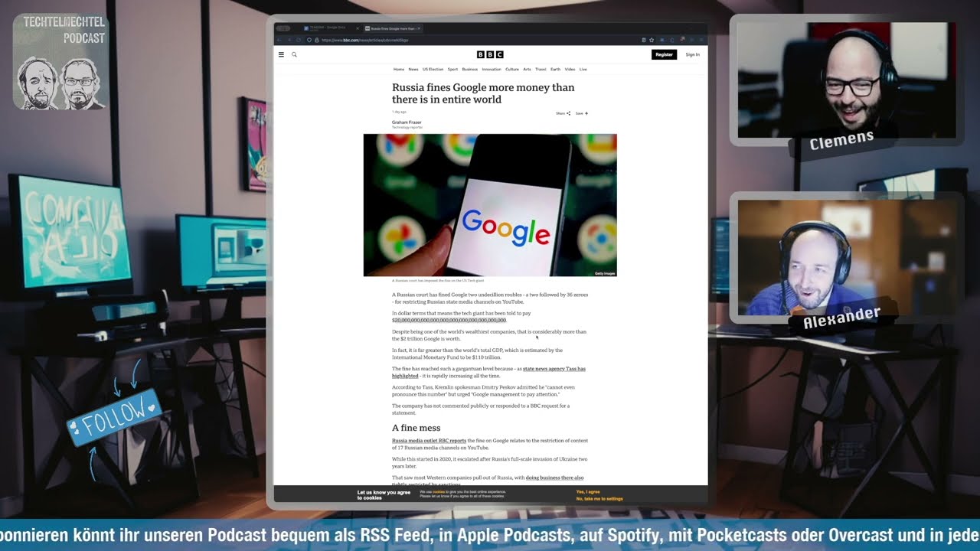The width and height of the screenshot is (980, 551).
Task: Open the BBC hamburger menu icon
Action: 281,54
